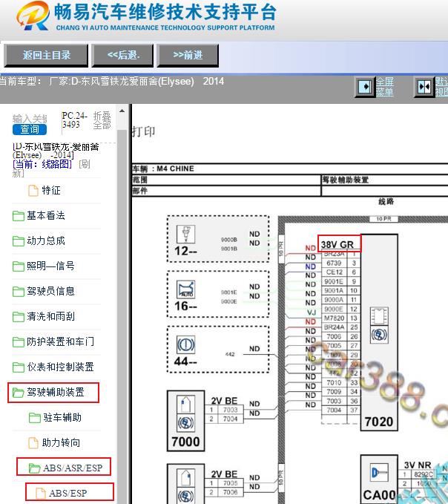This screenshot has height=504, width=448.
Task: Click the BR24A pin 25 wire entry
Action: click(340, 327)
